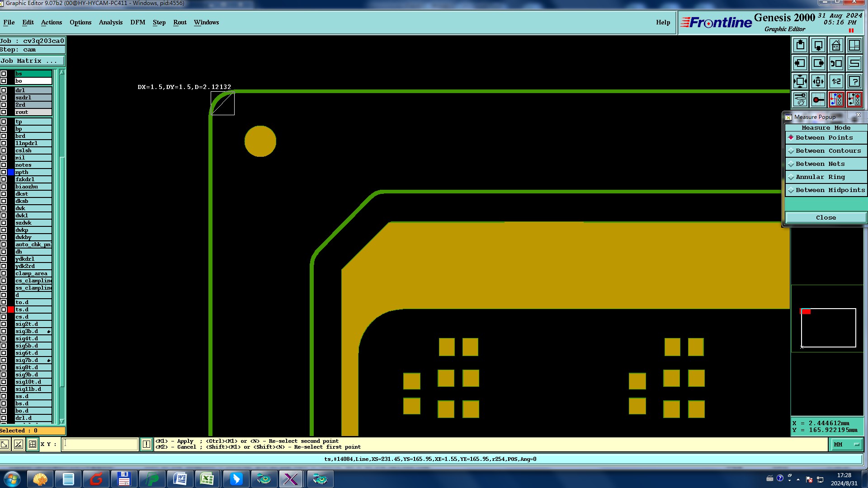Click the question mark help icon
Viewport: 868px width, 488px height.
click(x=854, y=81)
